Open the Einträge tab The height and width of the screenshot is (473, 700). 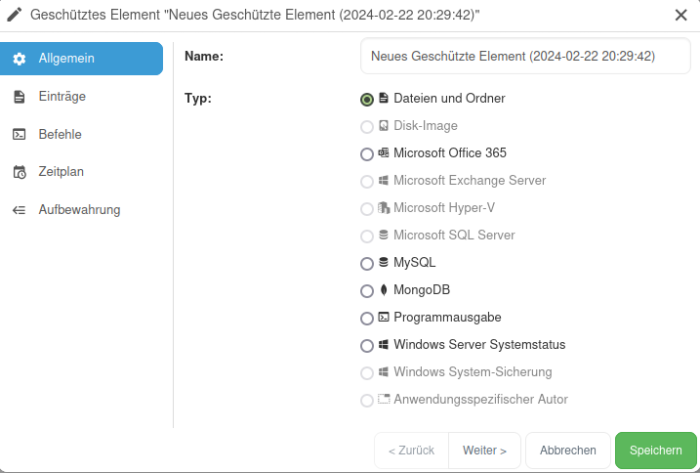tap(62, 97)
